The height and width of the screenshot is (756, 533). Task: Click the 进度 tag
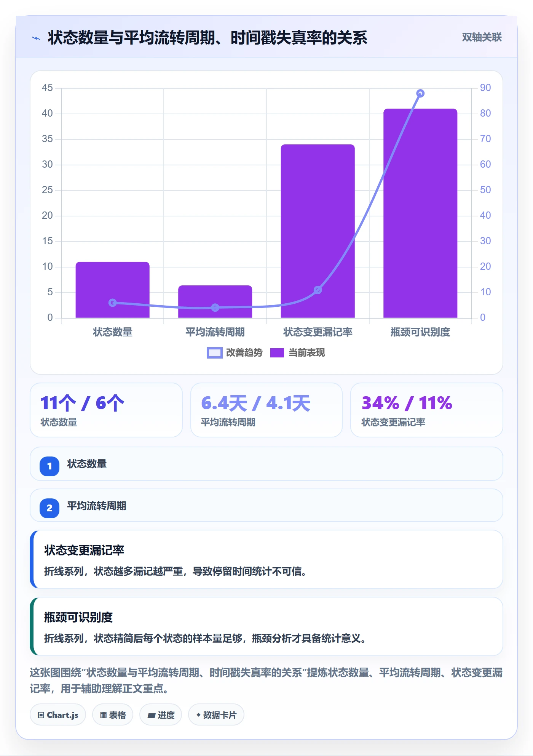click(161, 715)
